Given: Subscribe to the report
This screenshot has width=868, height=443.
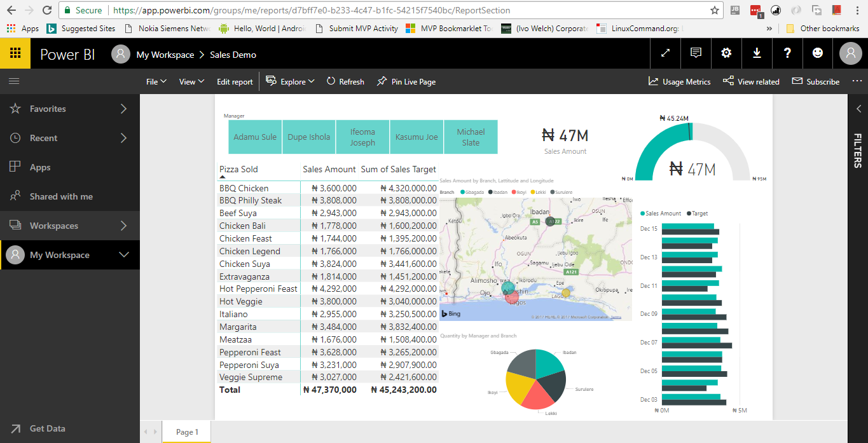Looking at the screenshot, I should tap(815, 81).
